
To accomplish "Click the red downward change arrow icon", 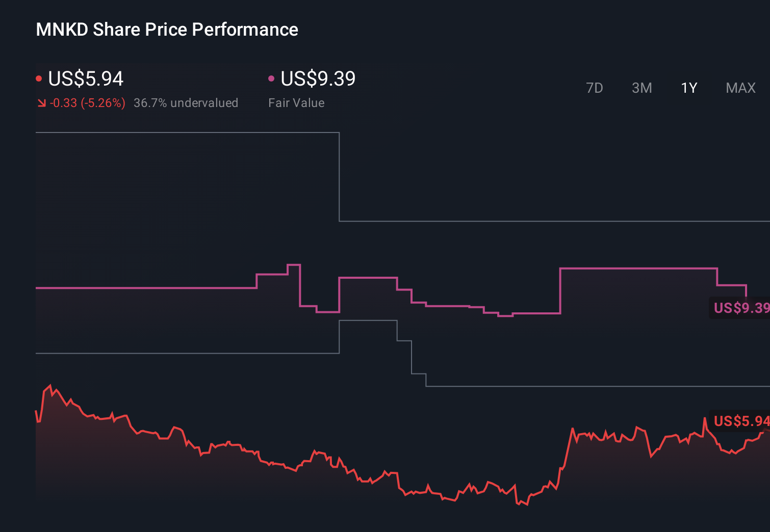I will coord(41,102).
